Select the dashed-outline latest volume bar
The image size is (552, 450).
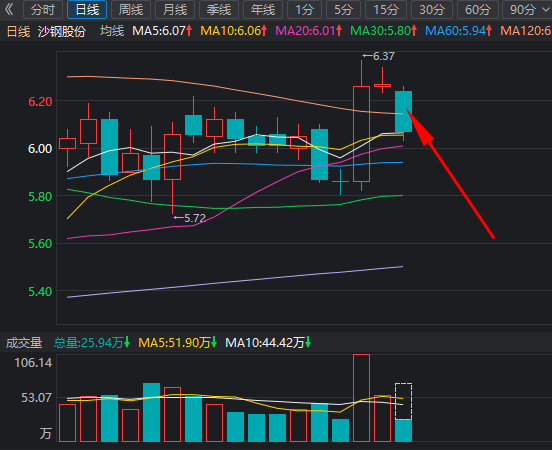pyautogui.click(x=403, y=401)
